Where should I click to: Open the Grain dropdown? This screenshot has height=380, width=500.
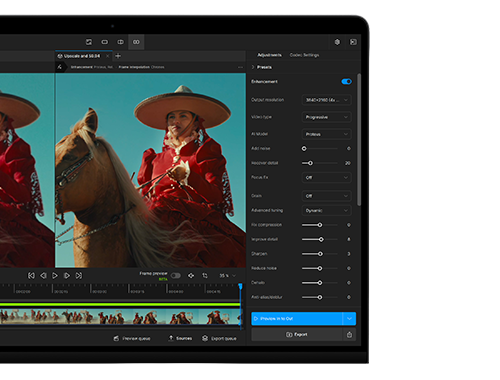point(327,196)
